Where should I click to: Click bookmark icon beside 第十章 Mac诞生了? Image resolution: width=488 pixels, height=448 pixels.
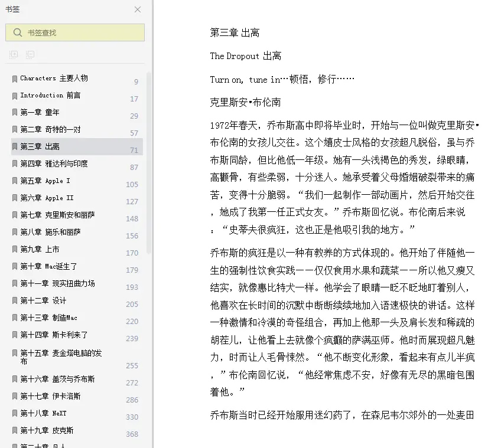[15, 266]
